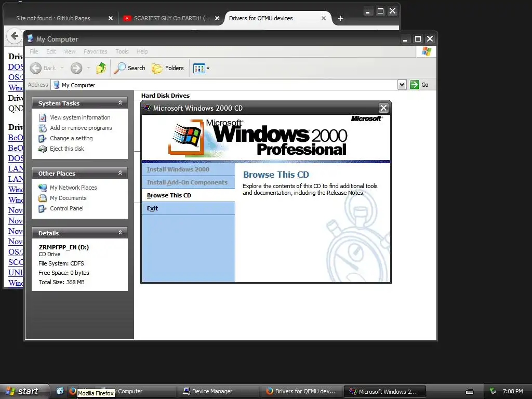Open the Forward history dropdown arrow

88,68
